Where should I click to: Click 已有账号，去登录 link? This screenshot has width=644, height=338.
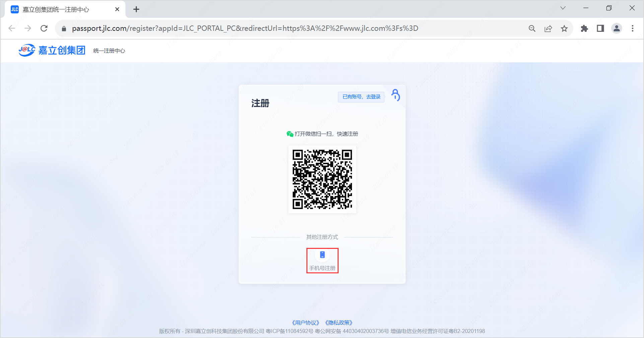point(361,97)
